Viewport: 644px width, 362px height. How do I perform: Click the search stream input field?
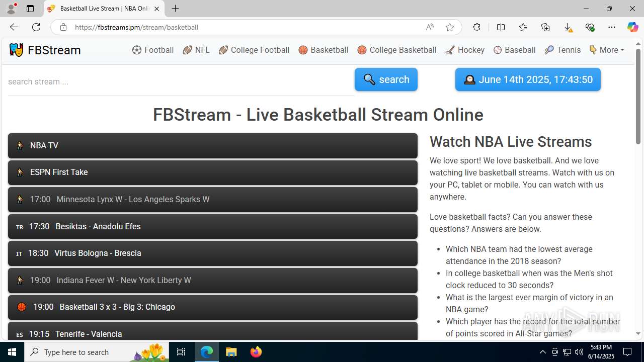[181, 81]
